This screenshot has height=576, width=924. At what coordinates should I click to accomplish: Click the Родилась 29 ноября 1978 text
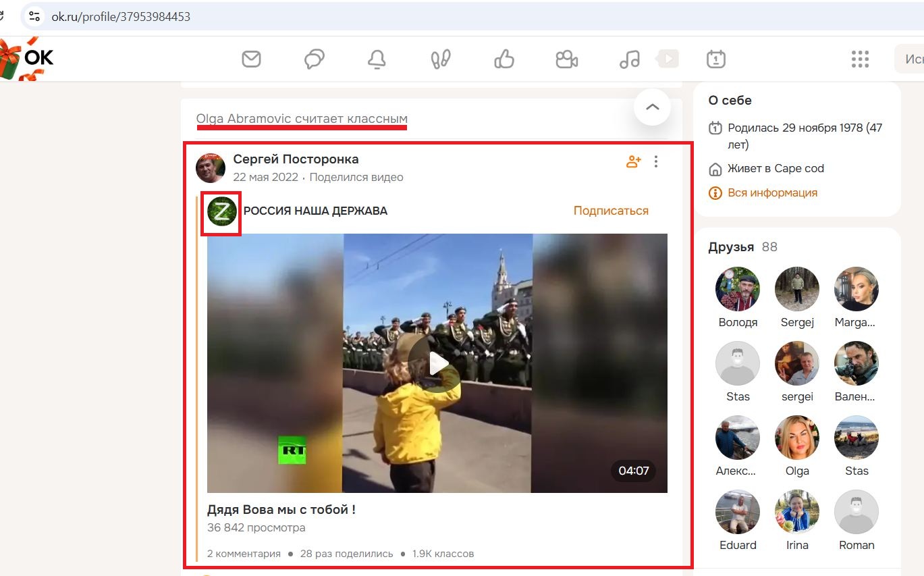click(x=805, y=136)
